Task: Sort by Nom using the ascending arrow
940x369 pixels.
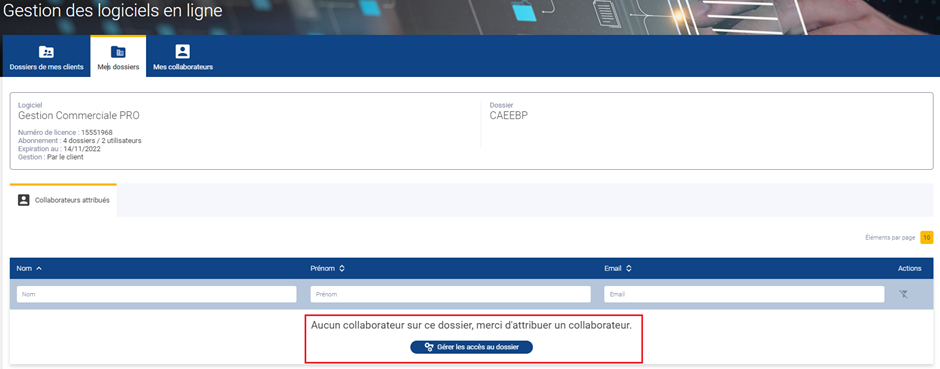Action: pos(39,268)
